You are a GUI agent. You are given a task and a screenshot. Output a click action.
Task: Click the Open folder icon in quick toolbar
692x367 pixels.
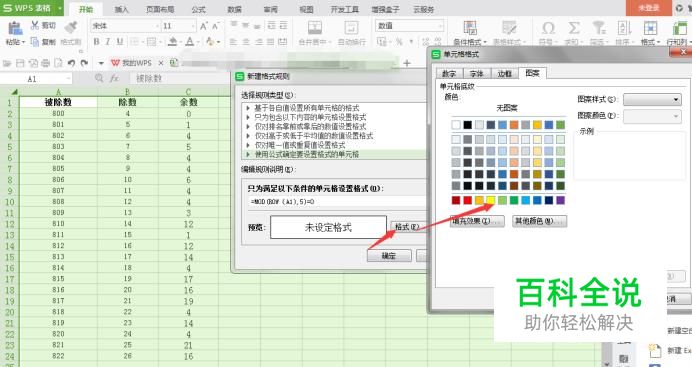(x=7, y=63)
